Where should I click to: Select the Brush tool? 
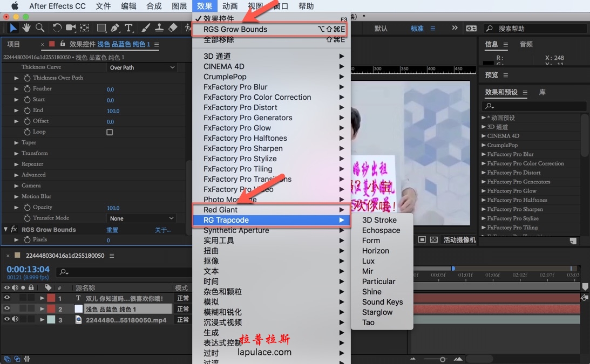[x=146, y=28]
